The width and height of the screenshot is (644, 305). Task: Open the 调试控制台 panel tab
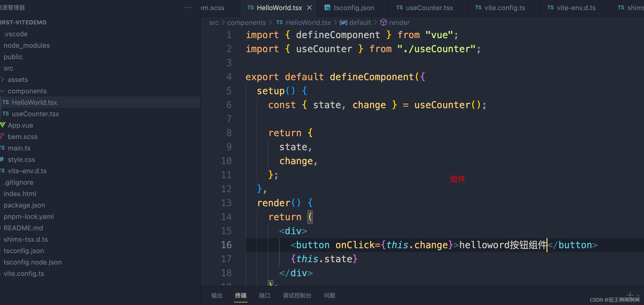pyautogui.click(x=297, y=295)
